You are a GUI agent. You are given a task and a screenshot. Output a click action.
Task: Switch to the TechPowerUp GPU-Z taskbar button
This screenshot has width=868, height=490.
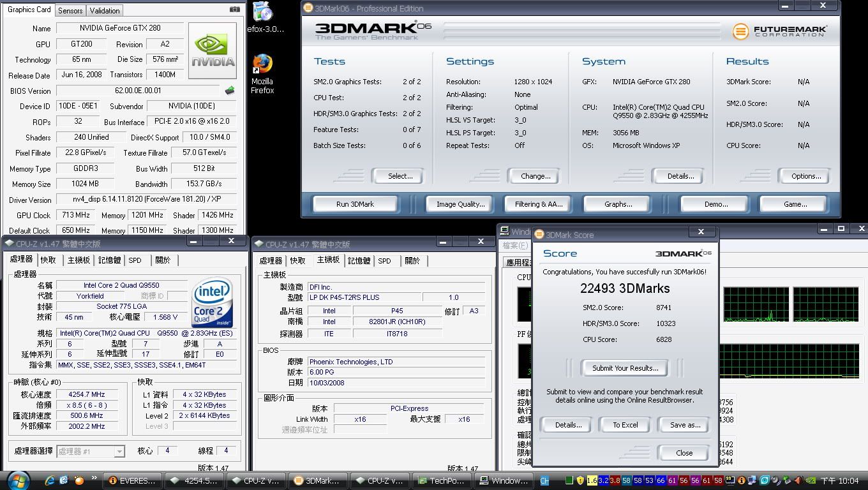(440, 480)
